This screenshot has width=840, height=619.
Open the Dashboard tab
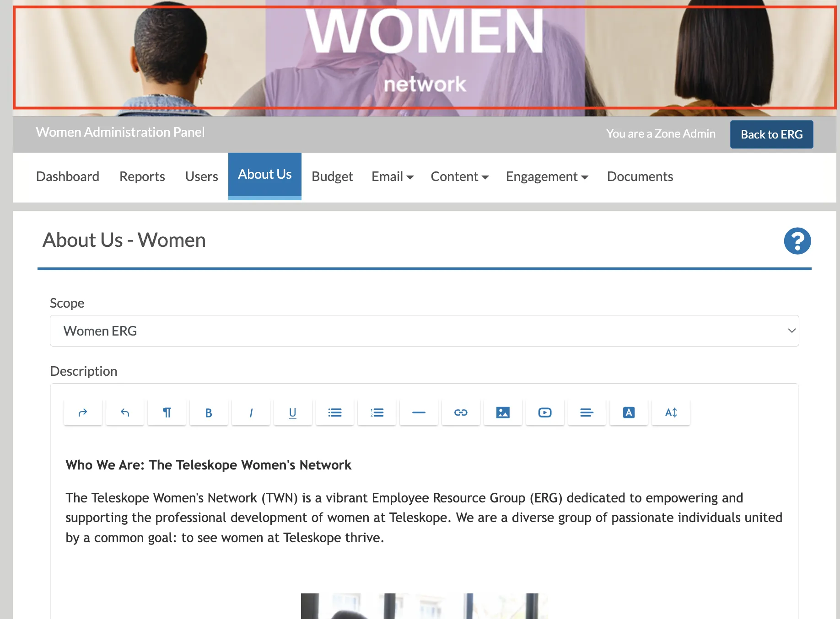click(68, 176)
